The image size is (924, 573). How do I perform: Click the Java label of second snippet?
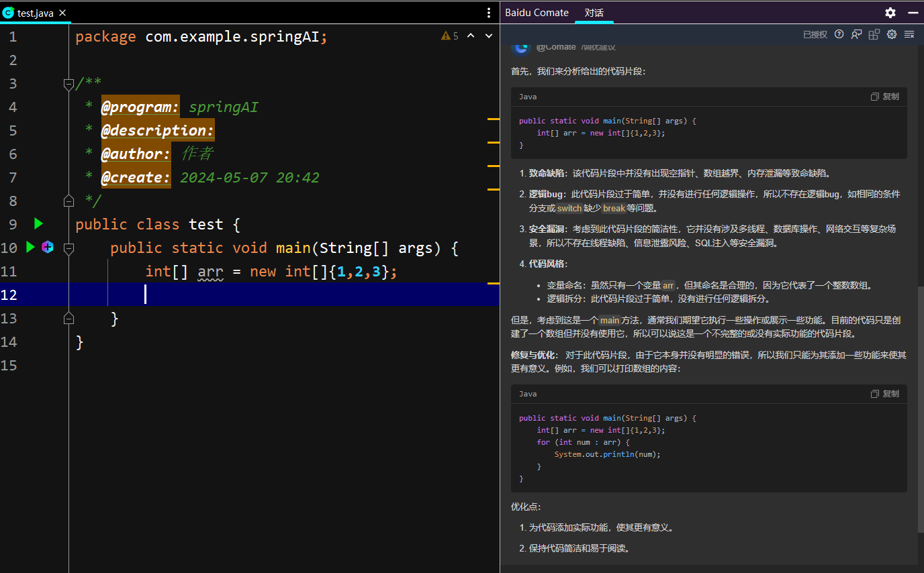click(x=528, y=394)
